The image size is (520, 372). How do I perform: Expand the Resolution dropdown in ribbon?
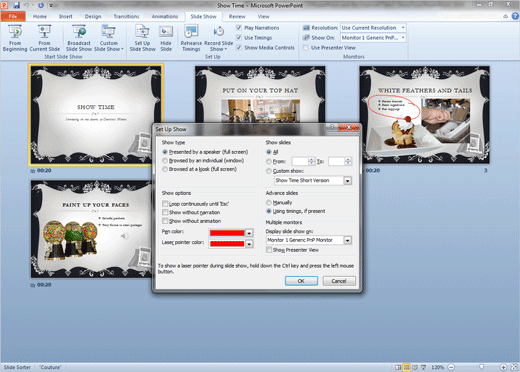click(403, 28)
